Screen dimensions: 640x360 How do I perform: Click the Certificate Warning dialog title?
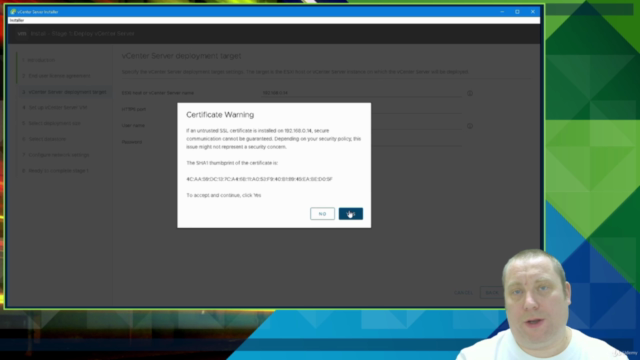click(x=220, y=115)
